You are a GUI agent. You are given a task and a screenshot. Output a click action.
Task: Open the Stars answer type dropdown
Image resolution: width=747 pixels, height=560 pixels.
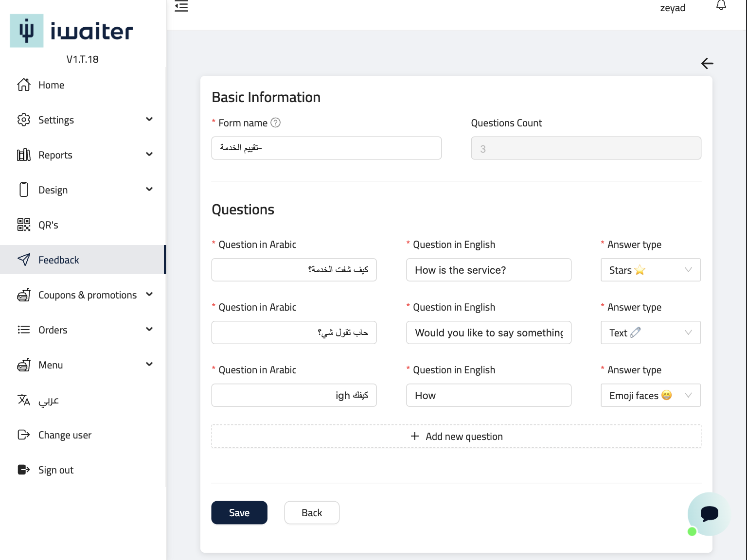click(x=650, y=270)
